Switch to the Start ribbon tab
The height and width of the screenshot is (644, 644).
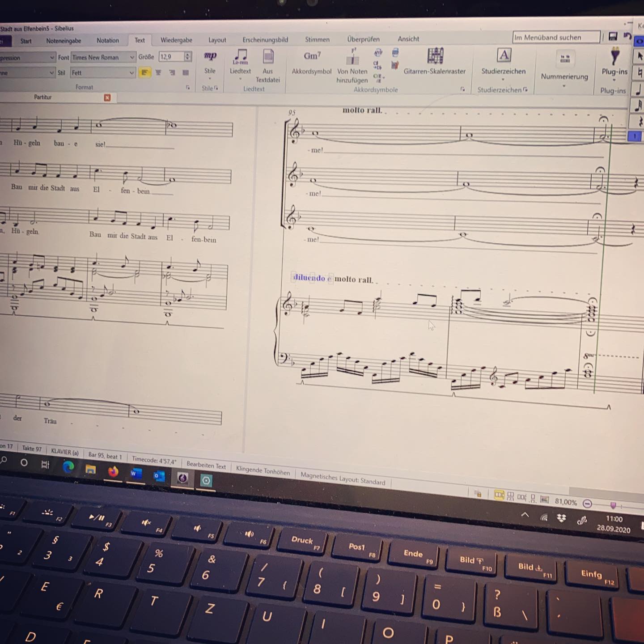[26, 41]
